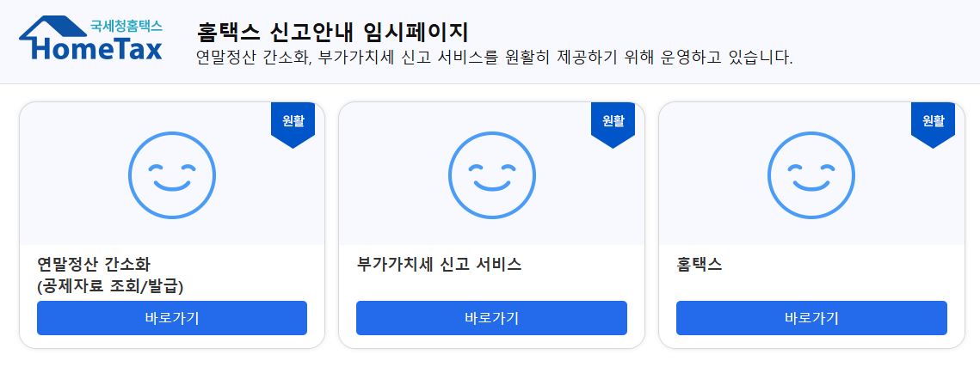This screenshot has width=980, height=367.
Task: Click the HomeTax logo
Action: point(91,39)
